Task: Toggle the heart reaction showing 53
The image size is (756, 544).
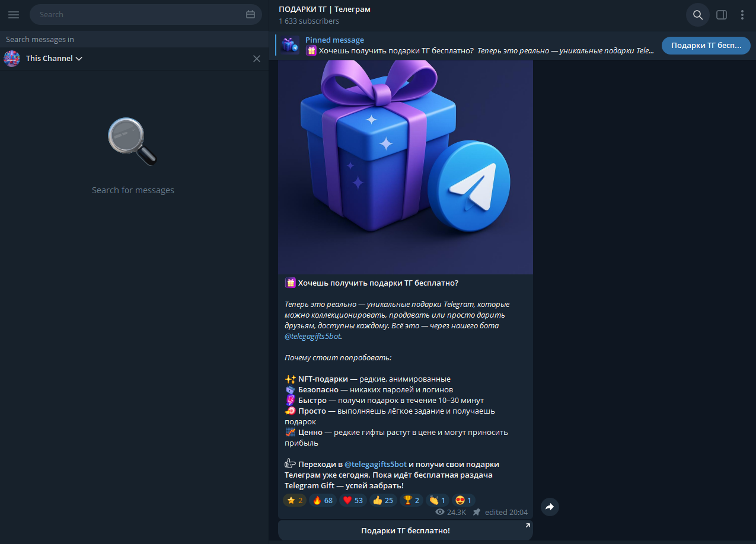Action: pos(353,500)
